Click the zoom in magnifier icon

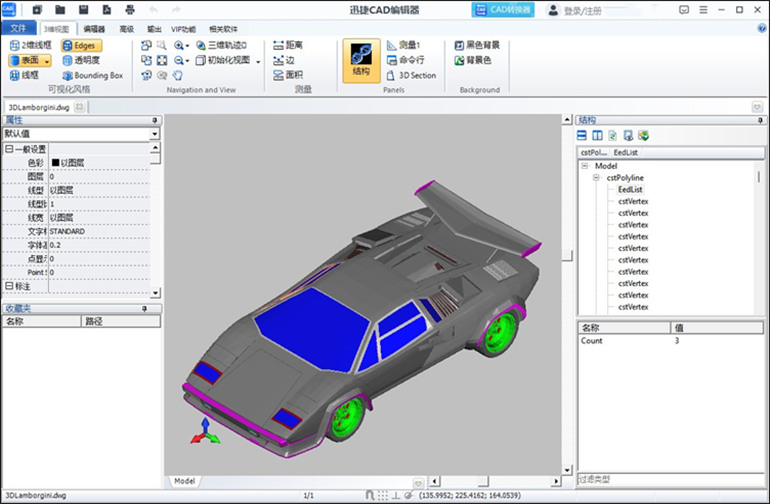point(178,46)
